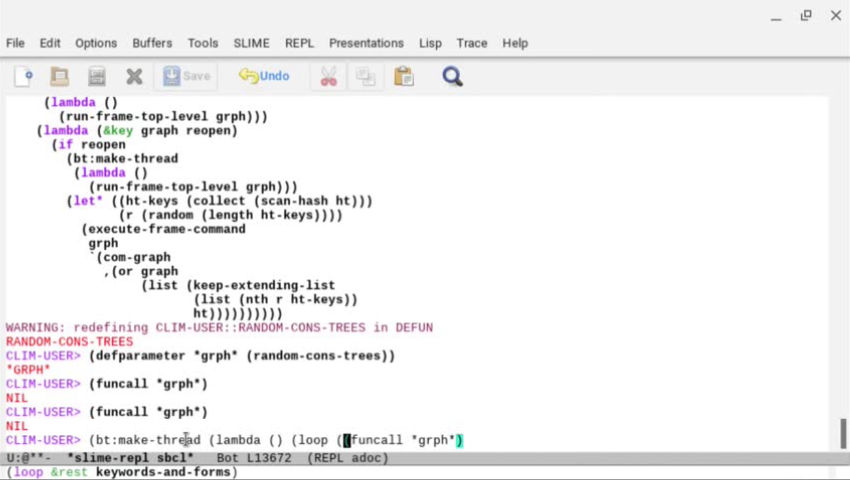Screen dimensions: 850x480
Task: Expand the REPL menu
Action: coord(299,43)
